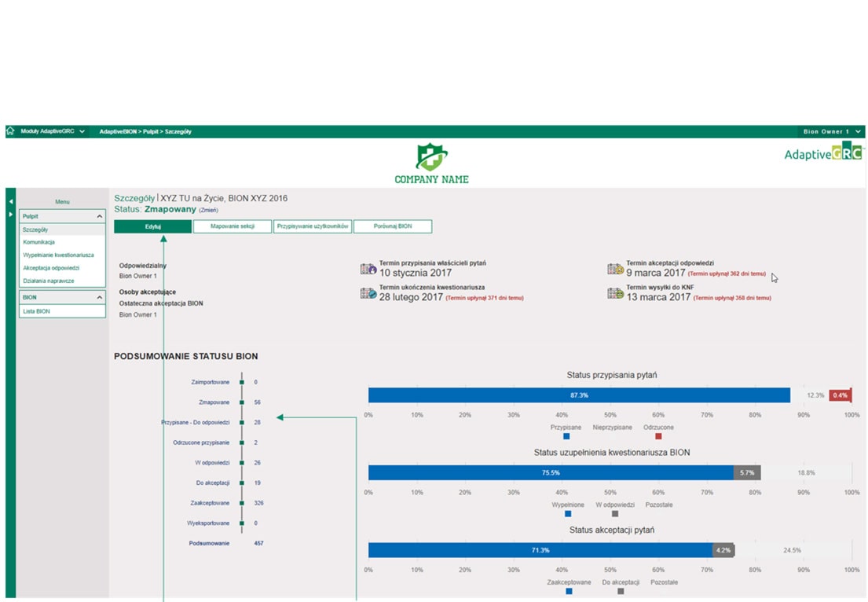Select Wypełnianie kwestionariusza in side menu

59,255
